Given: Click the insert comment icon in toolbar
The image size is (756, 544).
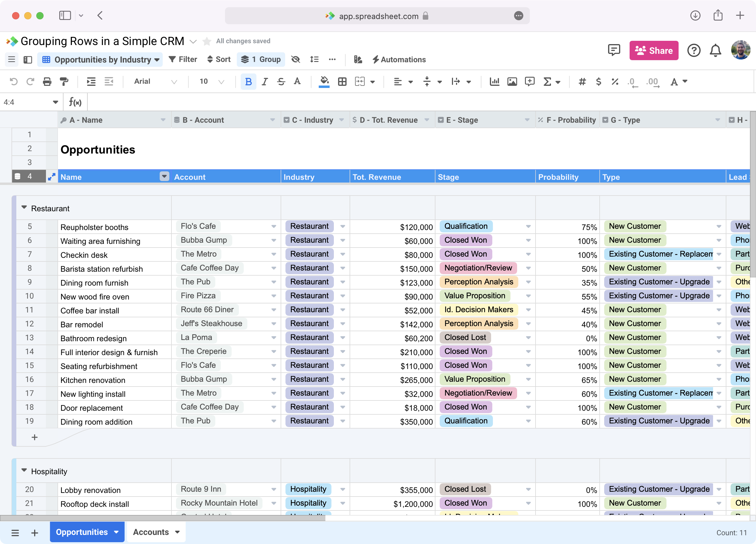Looking at the screenshot, I should click(529, 82).
